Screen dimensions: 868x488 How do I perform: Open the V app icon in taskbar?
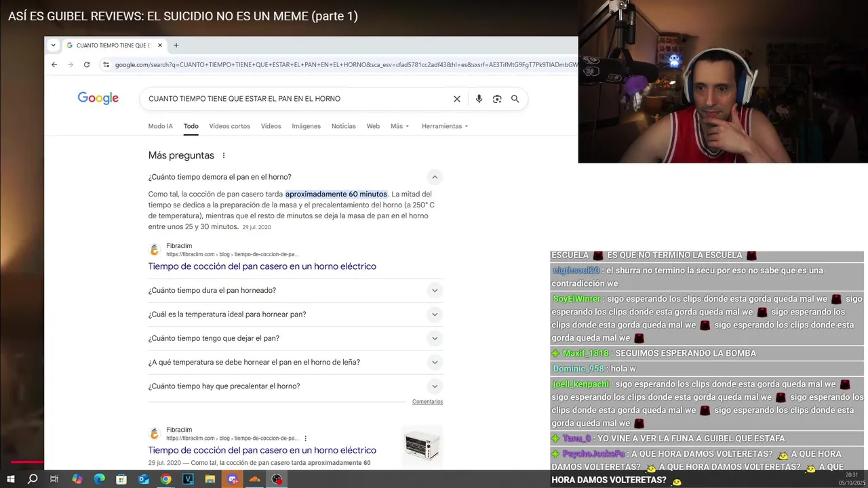coord(188,479)
